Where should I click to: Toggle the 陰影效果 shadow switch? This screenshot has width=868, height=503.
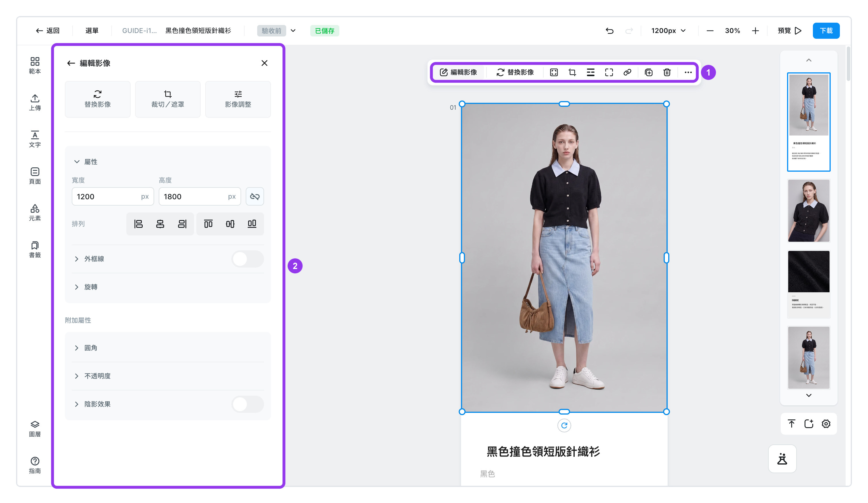click(248, 404)
